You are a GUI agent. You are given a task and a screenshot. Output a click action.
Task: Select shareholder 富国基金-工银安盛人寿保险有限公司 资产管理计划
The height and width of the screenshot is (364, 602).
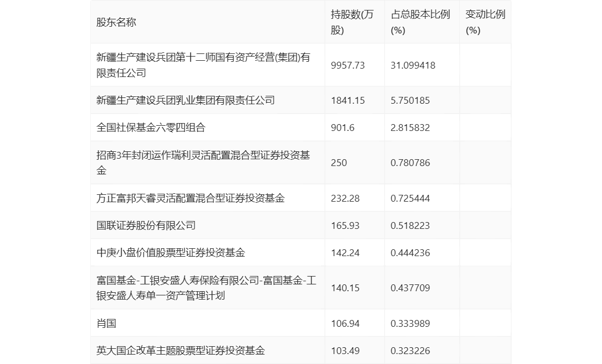(x=206, y=288)
